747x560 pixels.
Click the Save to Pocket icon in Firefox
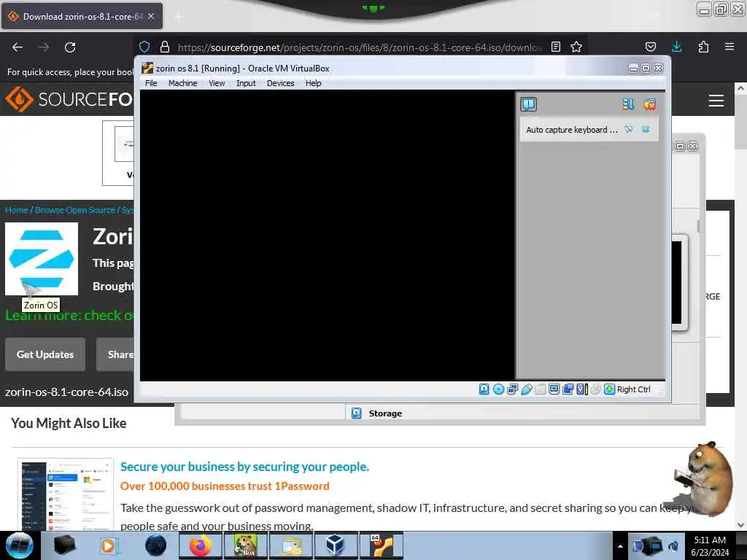651,47
